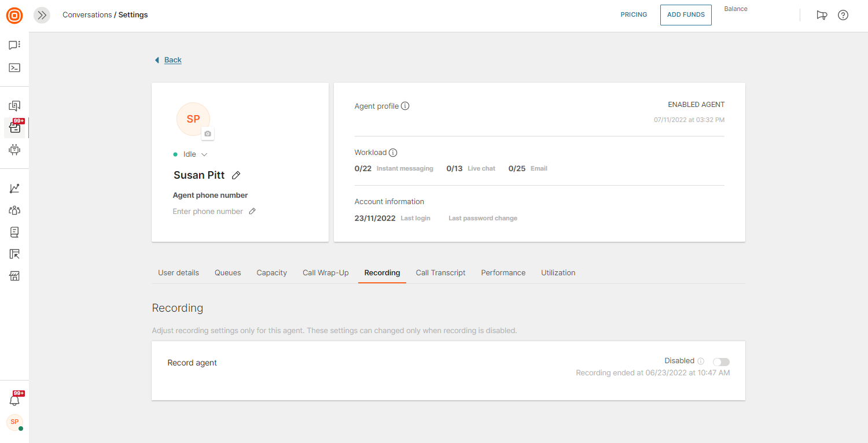Switch to the Call Transcript tab

pyautogui.click(x=440, y=273)
